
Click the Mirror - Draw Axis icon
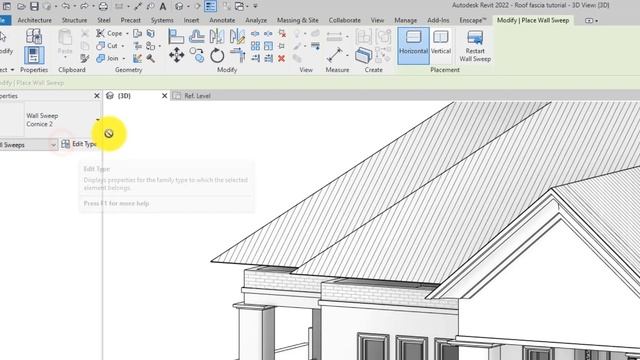pos(237,36)
